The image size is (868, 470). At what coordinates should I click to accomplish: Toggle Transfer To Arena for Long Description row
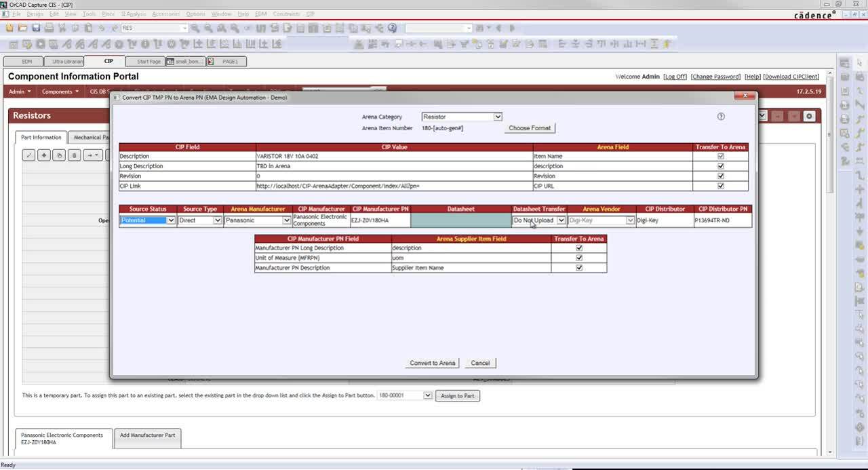721,166
